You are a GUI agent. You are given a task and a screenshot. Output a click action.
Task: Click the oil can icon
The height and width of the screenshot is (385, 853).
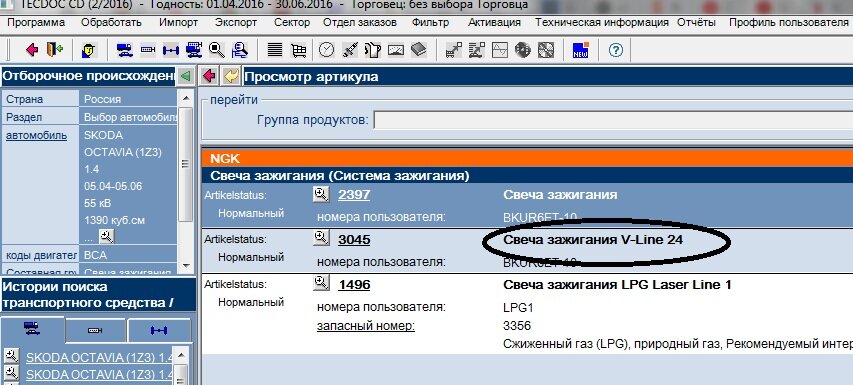click(373, 50)
